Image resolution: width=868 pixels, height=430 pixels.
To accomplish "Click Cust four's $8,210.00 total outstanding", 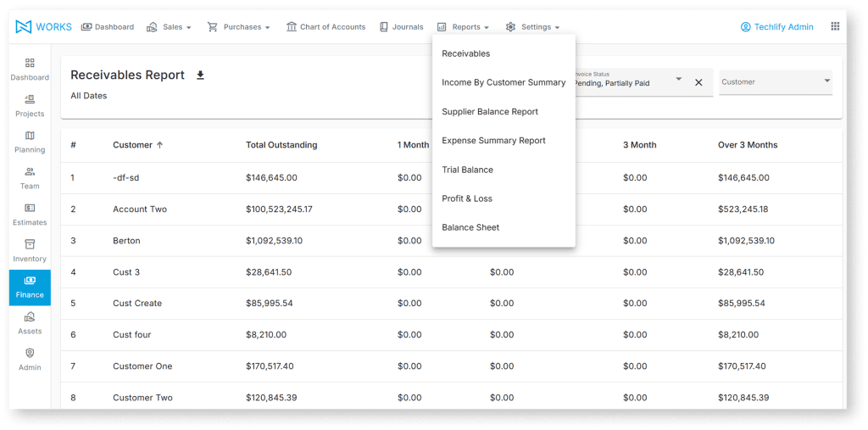I will [x=266, y=335].
